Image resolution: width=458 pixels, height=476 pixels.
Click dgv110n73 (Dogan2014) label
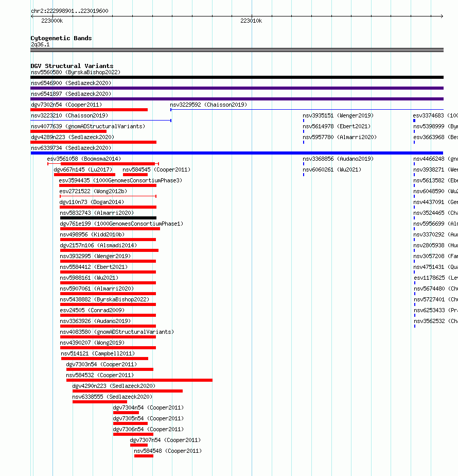click(x=92, y=202)
